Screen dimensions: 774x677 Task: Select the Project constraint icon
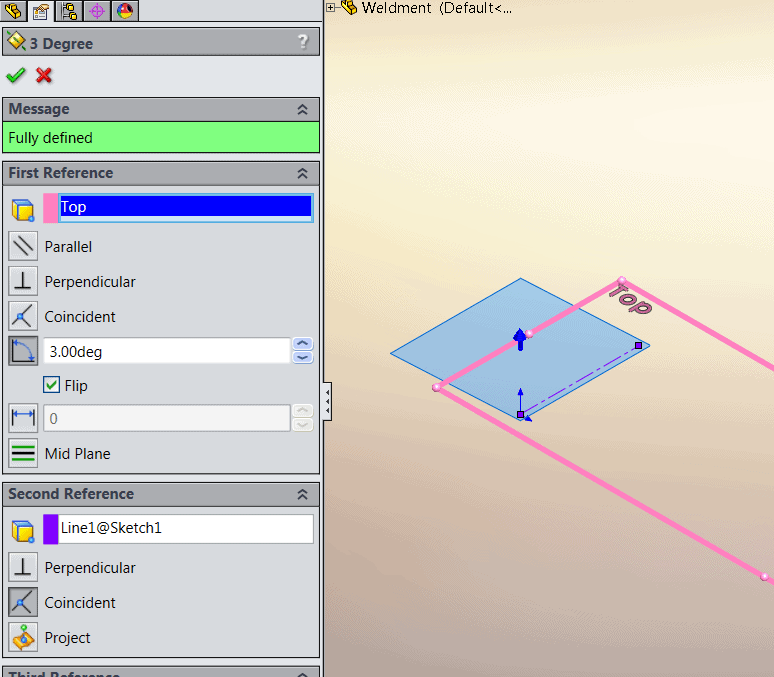[x=23, y=637]
